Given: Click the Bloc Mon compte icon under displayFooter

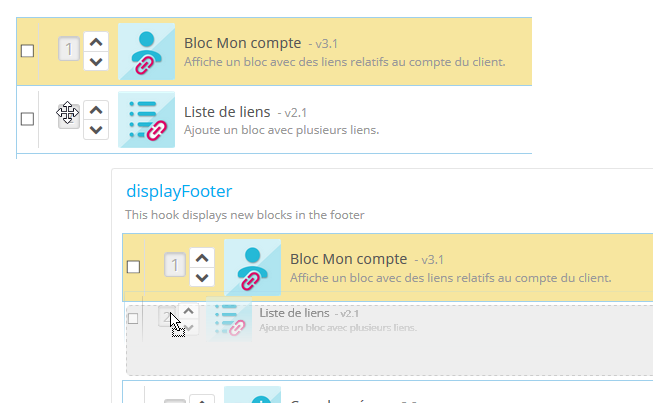Looking at the screenshot, I should (x=252, y=267).
